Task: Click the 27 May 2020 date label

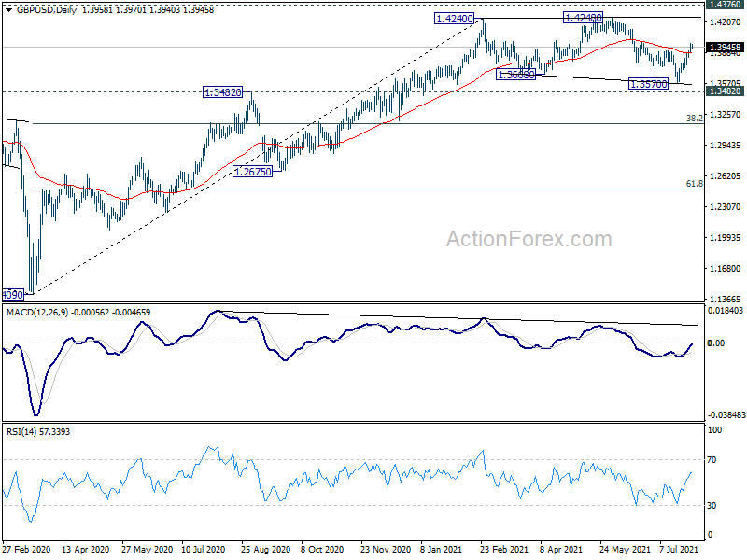Action: click(147, 550)
